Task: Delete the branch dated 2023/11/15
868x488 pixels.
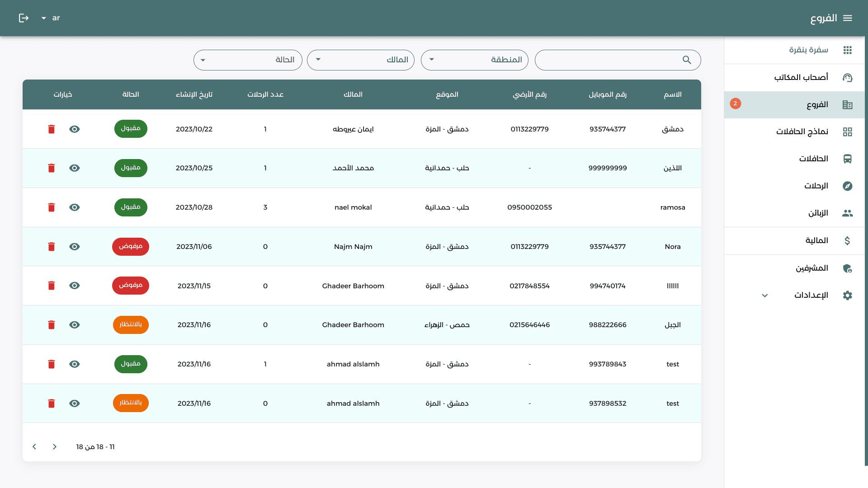Action: (52, 286)
